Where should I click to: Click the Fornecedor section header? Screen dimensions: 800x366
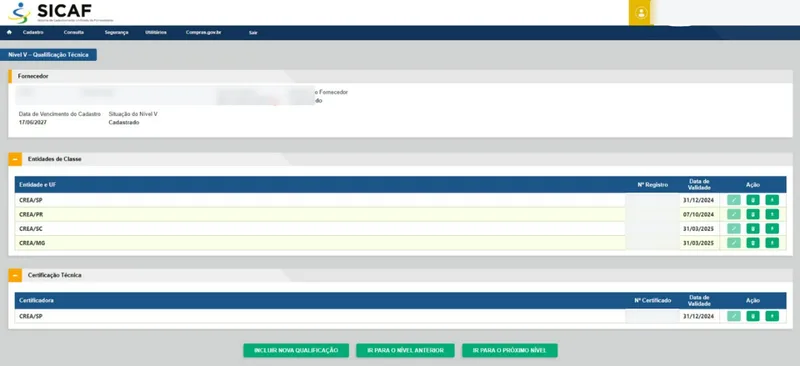pyautogui.click(x=401, y=76)
